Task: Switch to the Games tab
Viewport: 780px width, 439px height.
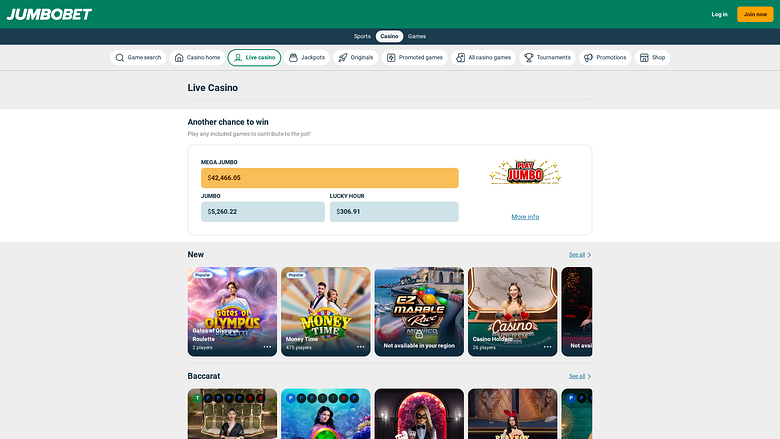Action: coord(417,36)
